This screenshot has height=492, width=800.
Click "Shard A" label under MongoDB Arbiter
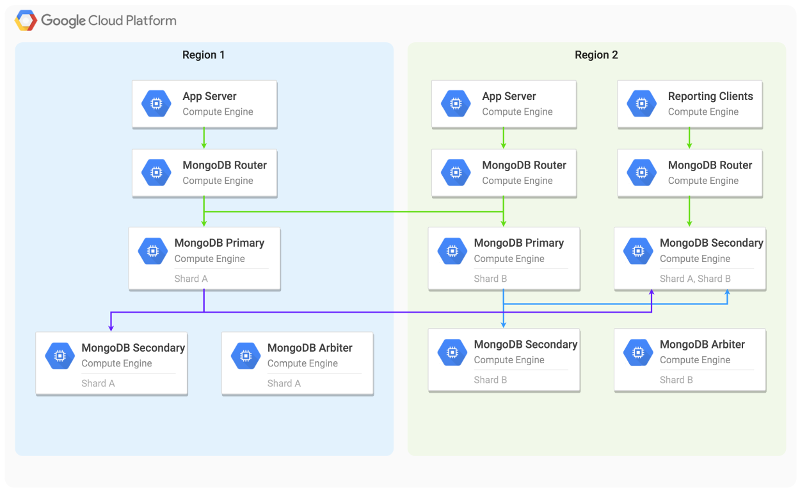(x=284, y=383)
